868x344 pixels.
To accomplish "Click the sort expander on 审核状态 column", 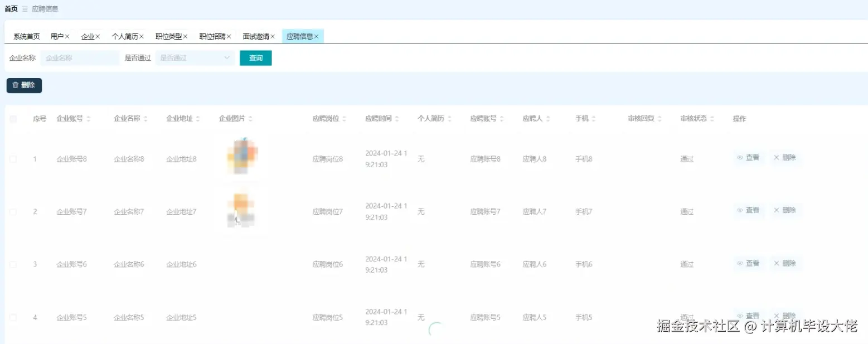I will click(711, 118).
